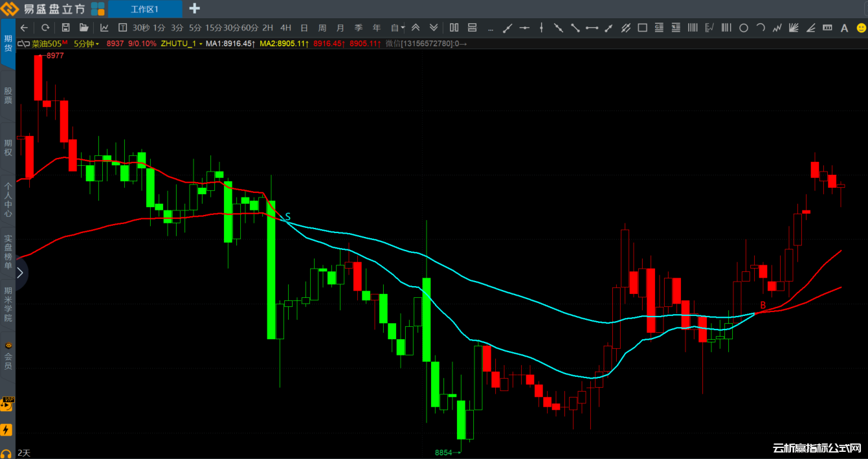Image resolution: width=868 pixels, height=459 pixels.
Task: Open the workspace layout grid icon
Action: point(98,8)
